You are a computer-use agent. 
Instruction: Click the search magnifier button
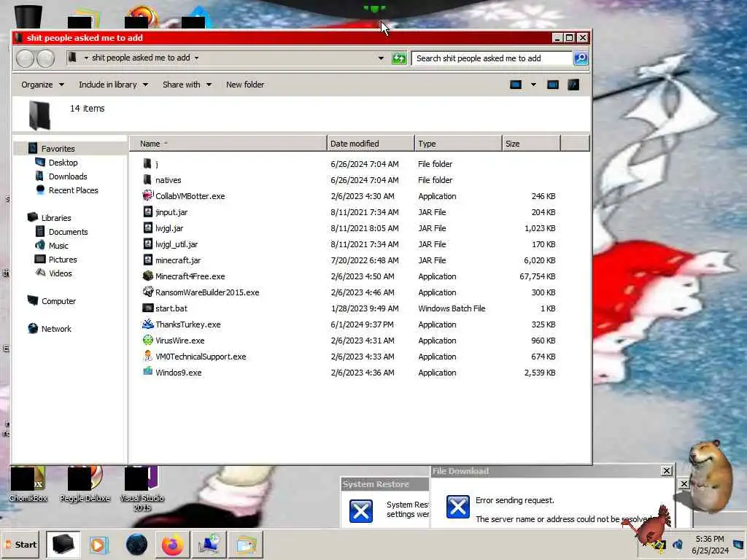click(x=580, y=58)
